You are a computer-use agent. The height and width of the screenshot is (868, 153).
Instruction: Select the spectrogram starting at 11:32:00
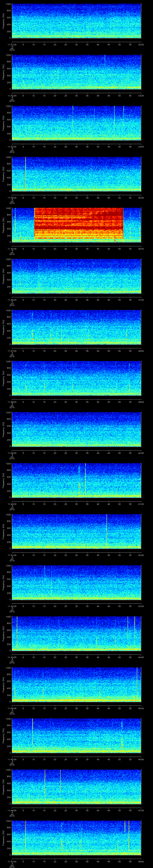76,72
